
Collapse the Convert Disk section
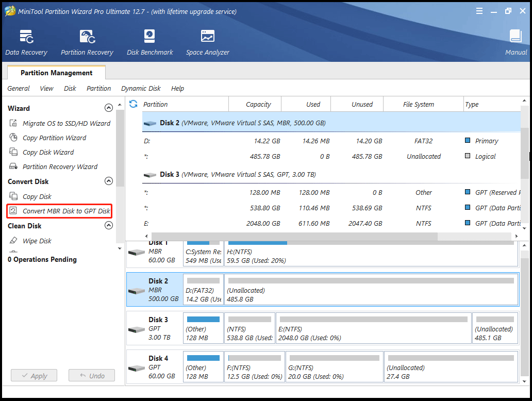[109, 181]
